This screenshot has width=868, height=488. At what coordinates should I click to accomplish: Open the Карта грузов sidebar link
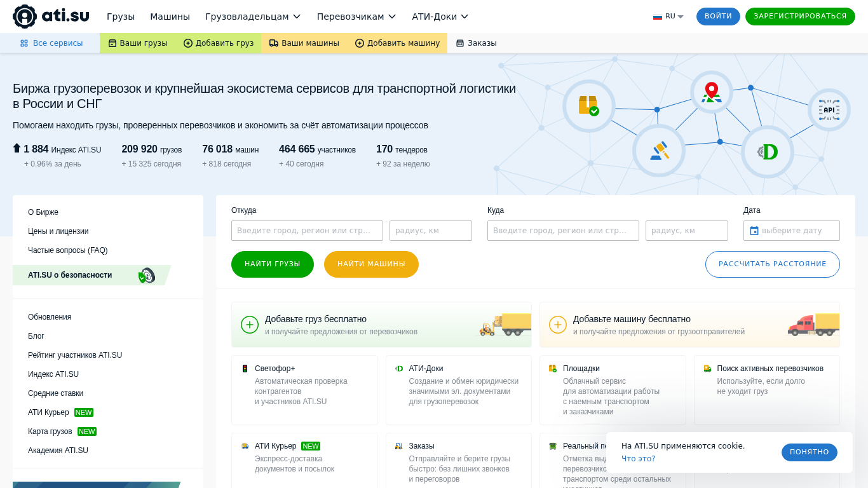[50, 431]
